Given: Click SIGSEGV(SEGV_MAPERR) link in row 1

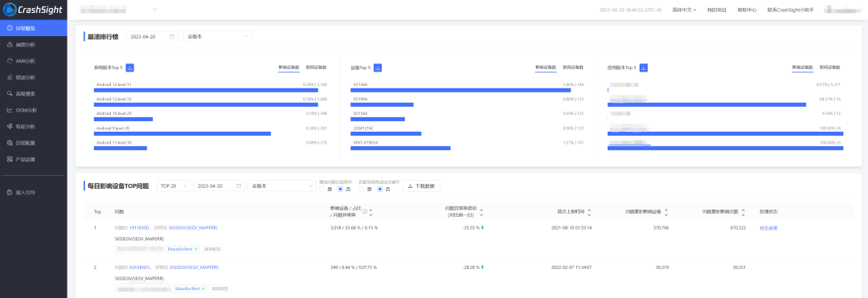Looking at the screenshot, I should [x=193, y=228].
